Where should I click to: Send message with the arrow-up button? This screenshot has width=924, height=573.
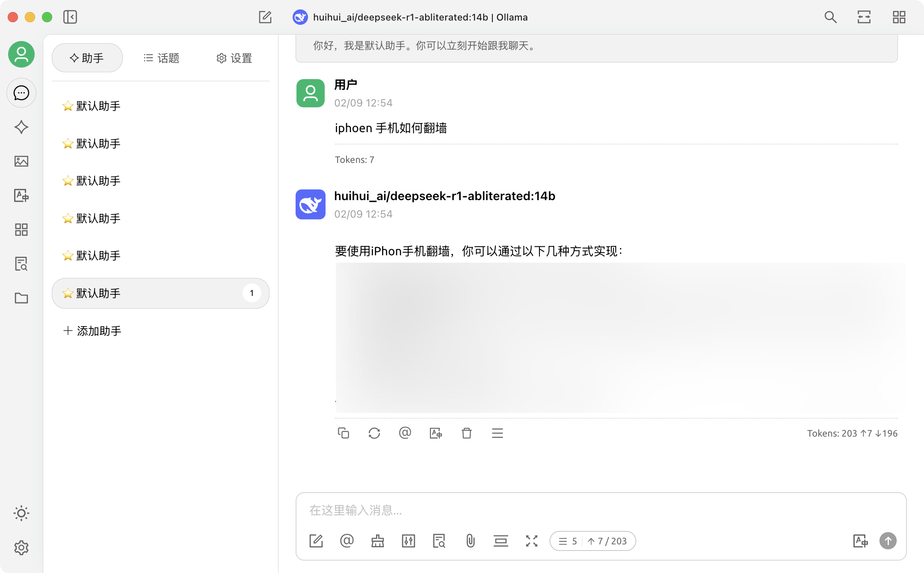[x=888, y=541]
